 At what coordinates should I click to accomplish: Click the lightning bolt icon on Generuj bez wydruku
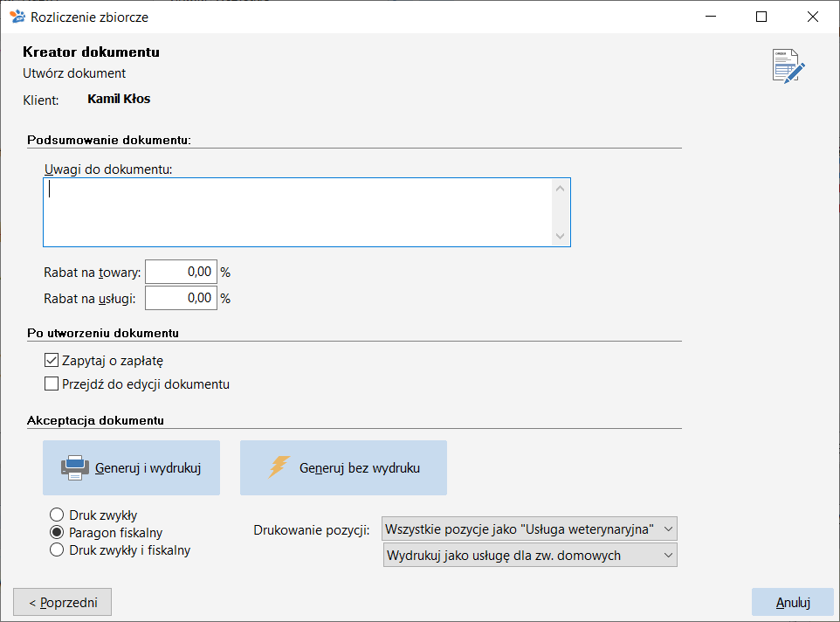279,467
